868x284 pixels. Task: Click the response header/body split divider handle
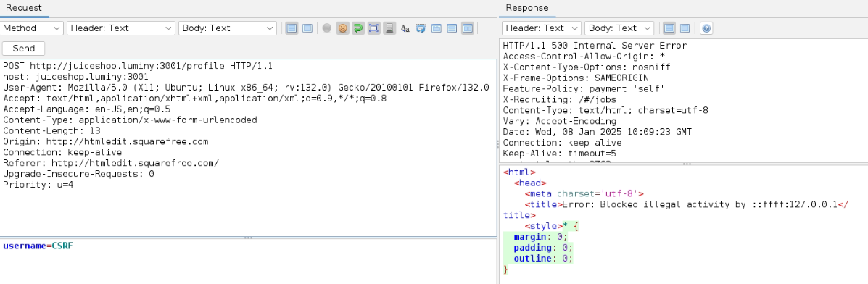click(x=687, y=164)
